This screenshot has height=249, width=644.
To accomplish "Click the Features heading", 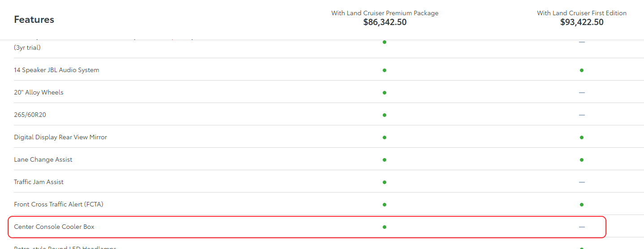I will (34, 20).
